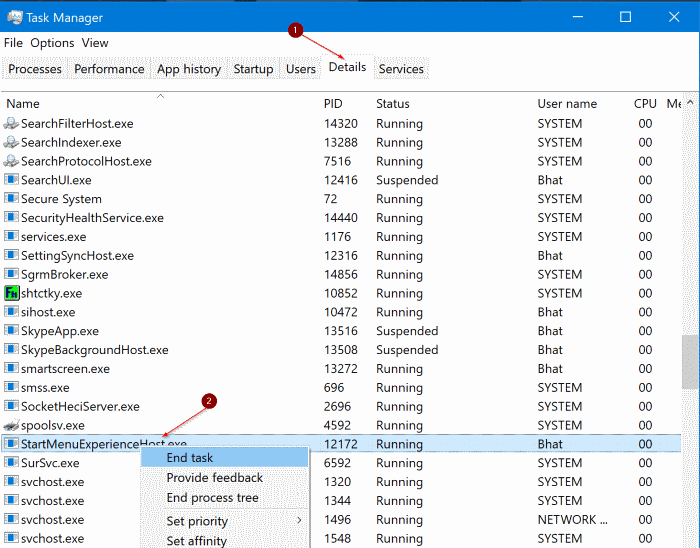Screen dimensions: 700x548
Task: Click the SkypeBackgroundHost.exe icon
Action: point(11,349)
